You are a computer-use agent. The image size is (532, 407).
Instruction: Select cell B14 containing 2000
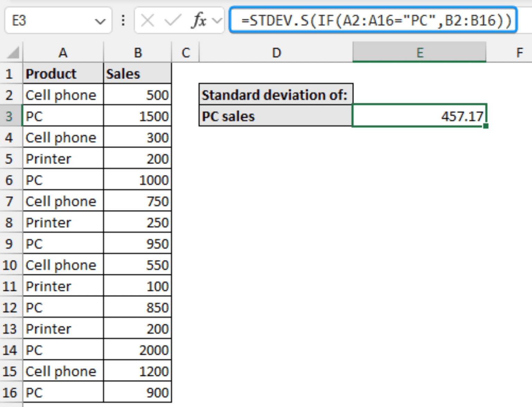tap(138, 350)
